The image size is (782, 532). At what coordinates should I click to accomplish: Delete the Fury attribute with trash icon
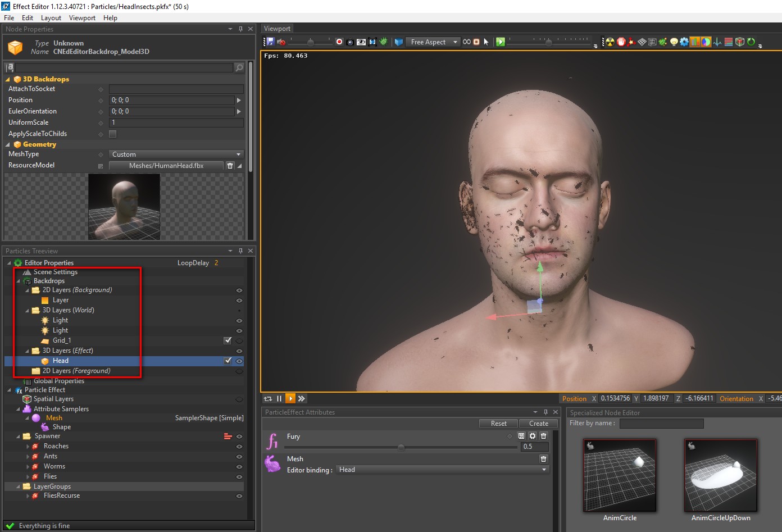(x=543, y=436)
